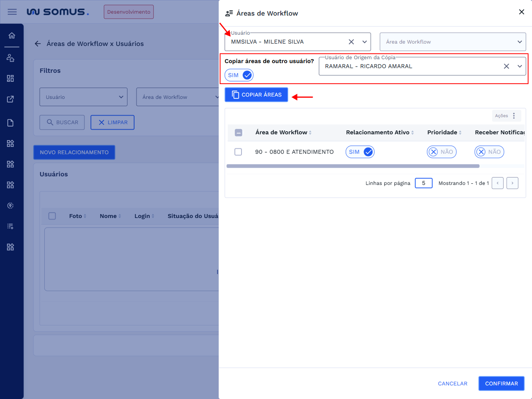Click the document icon in sidebar
This screenshot has height=399, width=532.
click(10, 123)
